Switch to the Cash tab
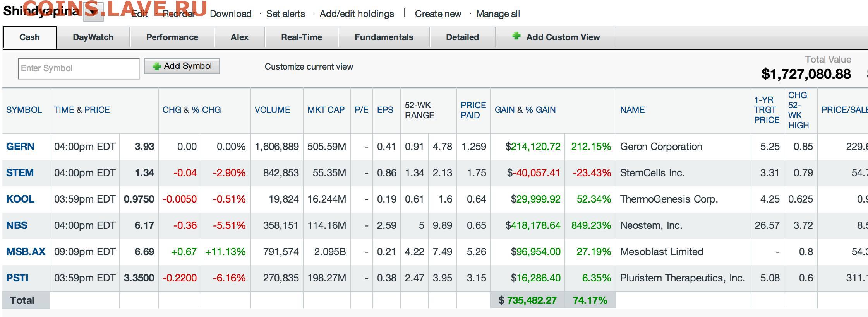Viewport: 868px width, 317px height. point(29,37)
